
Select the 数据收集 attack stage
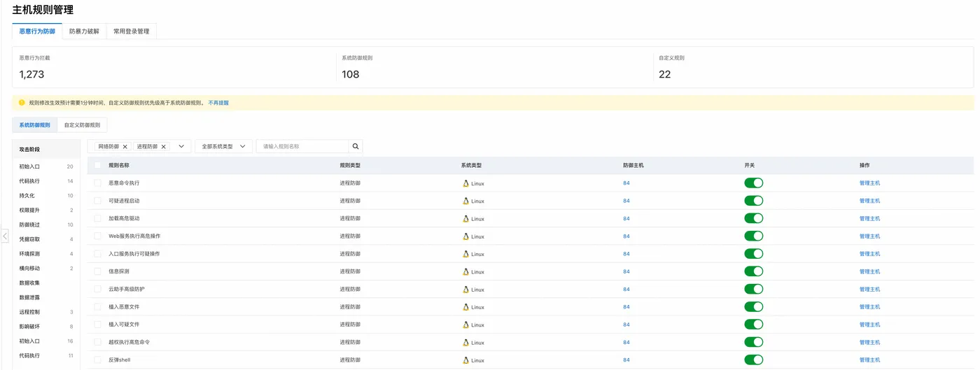[46, 283]
